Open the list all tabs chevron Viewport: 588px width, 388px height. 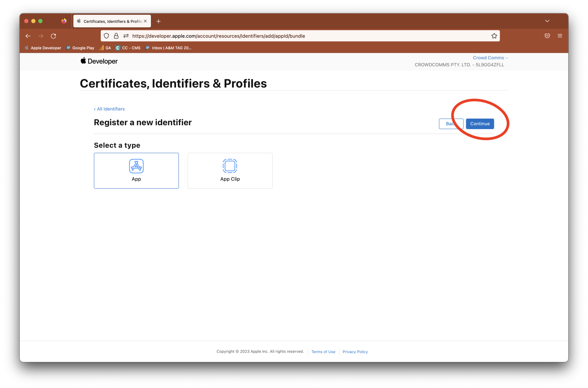tap(547, 21)
